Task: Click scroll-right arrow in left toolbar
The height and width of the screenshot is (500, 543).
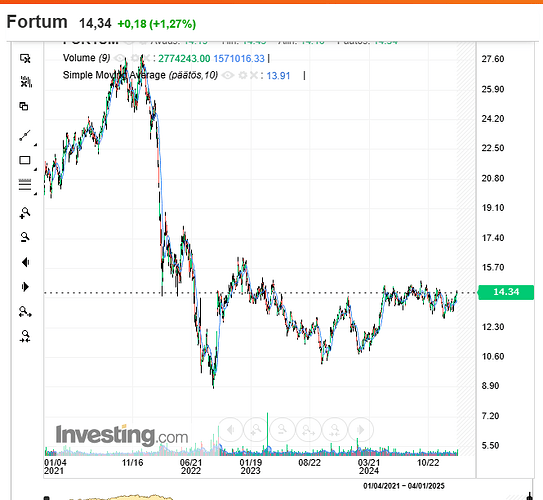Action: pyautogui.click(x=25, y=287)
